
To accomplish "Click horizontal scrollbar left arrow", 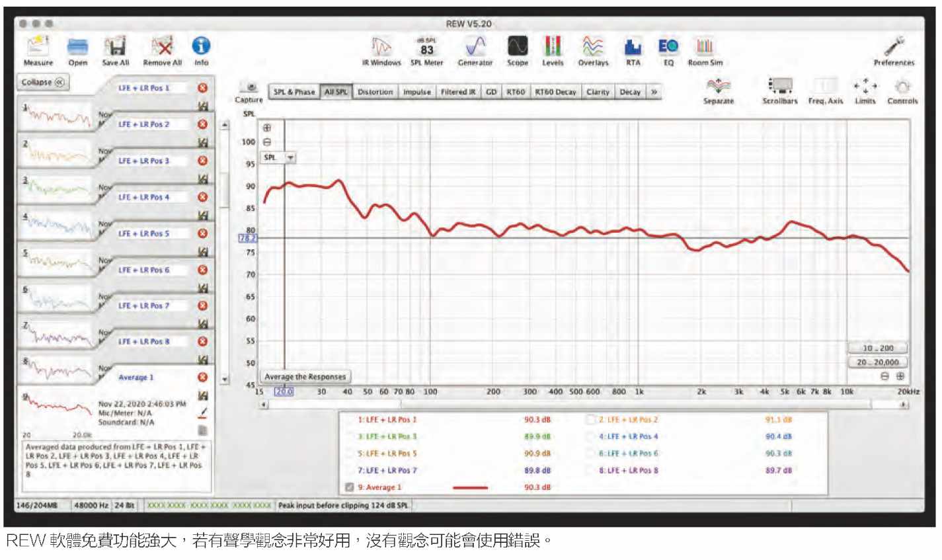I will coord(264,405).
